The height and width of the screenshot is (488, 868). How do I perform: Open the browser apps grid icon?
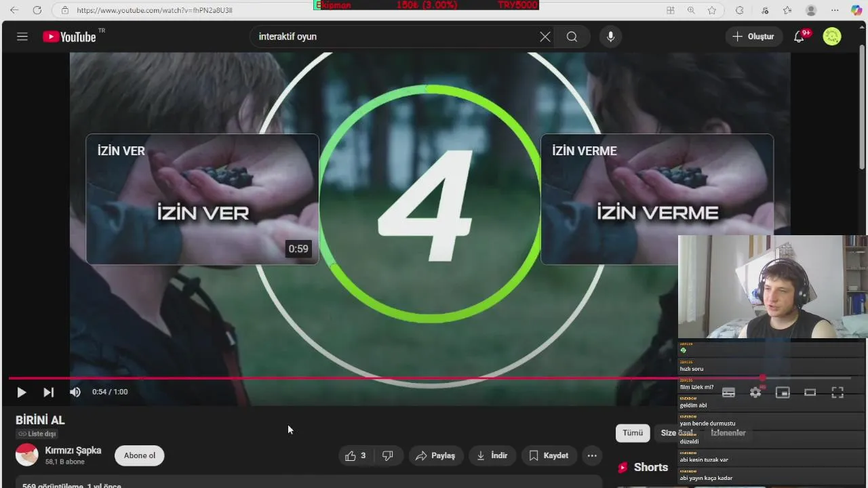tap(671, 10)
